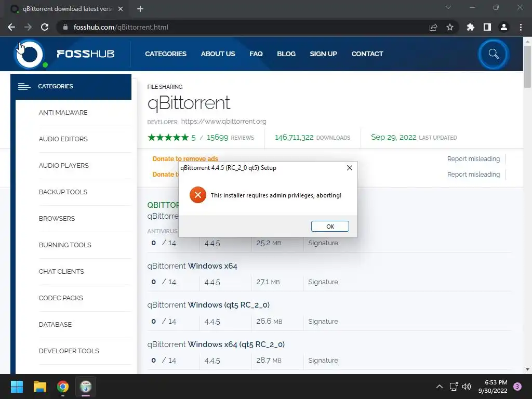Select ANTI MALWARE category
Screen dimensions: 532x399
click(x=63, y=113)
